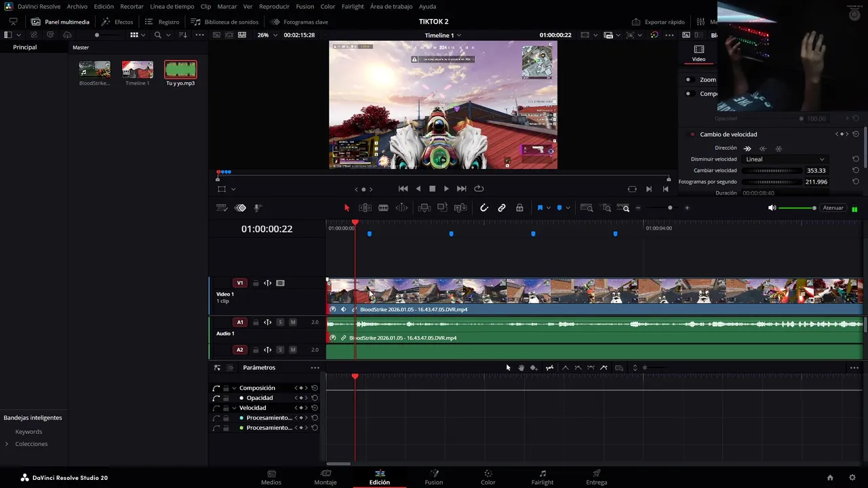Click the A2 track destination button
The height and width of the screenshot is (488, 868).
point(239,350)
